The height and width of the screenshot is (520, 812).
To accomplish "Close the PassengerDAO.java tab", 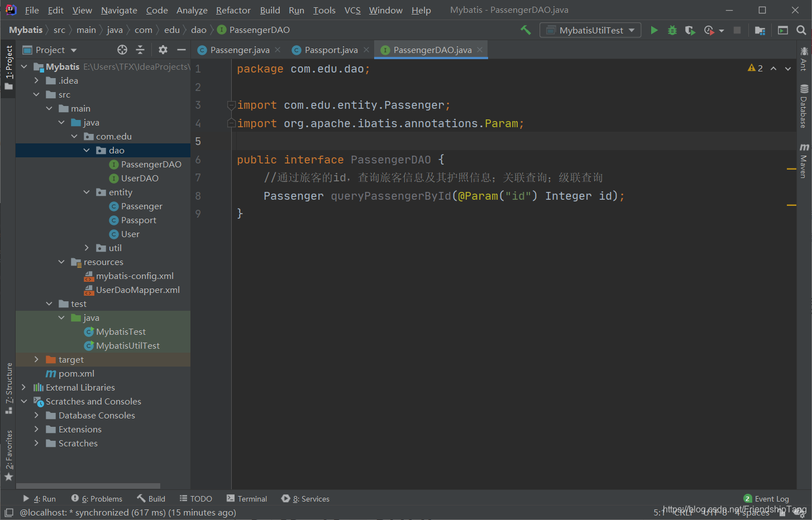I will tap(480, 50).
